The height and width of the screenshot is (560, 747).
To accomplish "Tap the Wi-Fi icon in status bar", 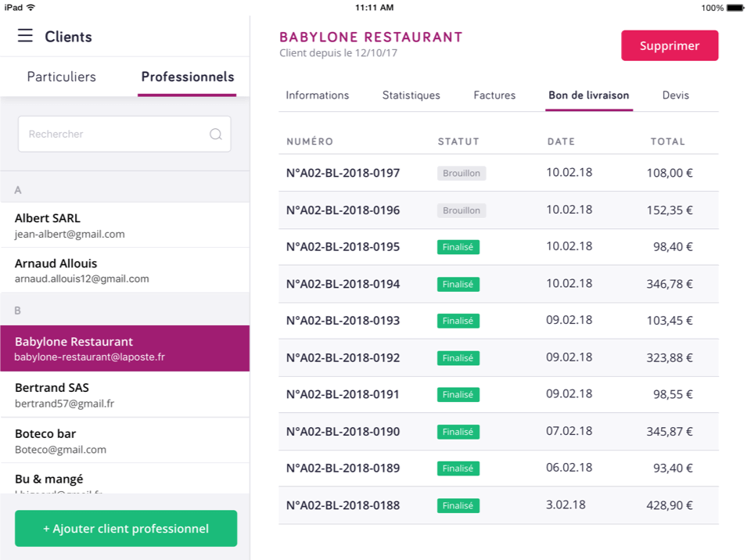I will 31,7.
